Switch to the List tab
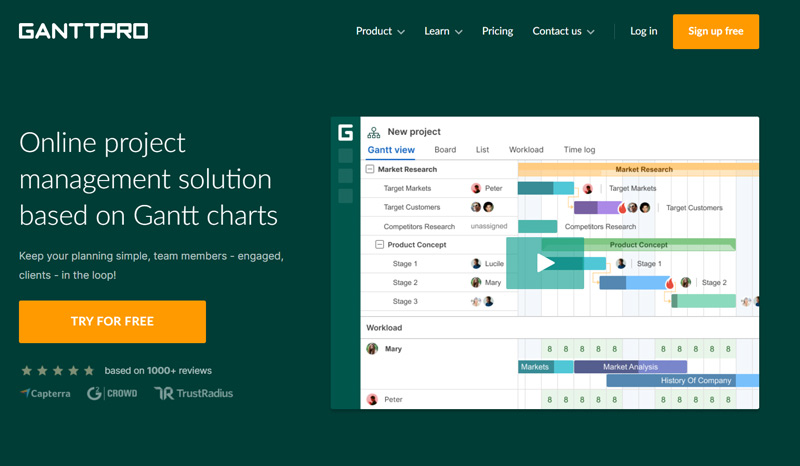Viewport: 800px width, 466px height. point(482,150)
